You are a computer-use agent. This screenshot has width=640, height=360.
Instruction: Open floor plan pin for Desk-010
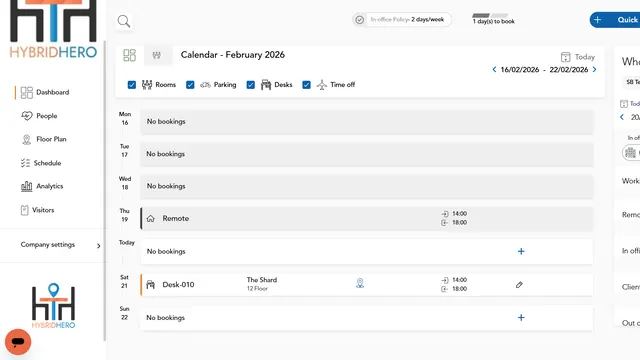pos(360,283)
